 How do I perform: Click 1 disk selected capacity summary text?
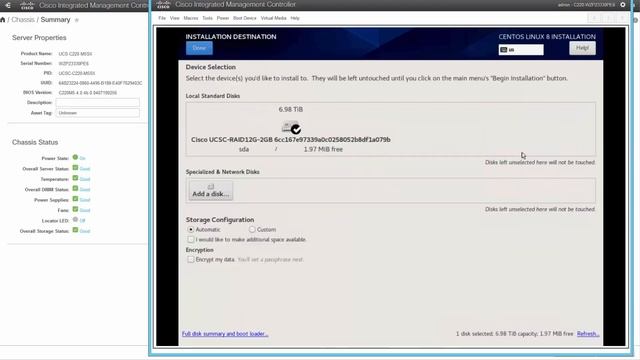[514, 334]
